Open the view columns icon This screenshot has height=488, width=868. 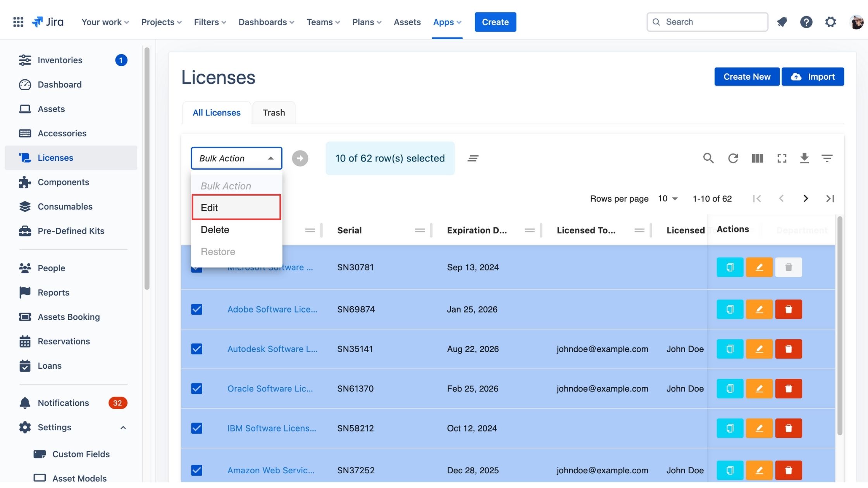point(757,158)
